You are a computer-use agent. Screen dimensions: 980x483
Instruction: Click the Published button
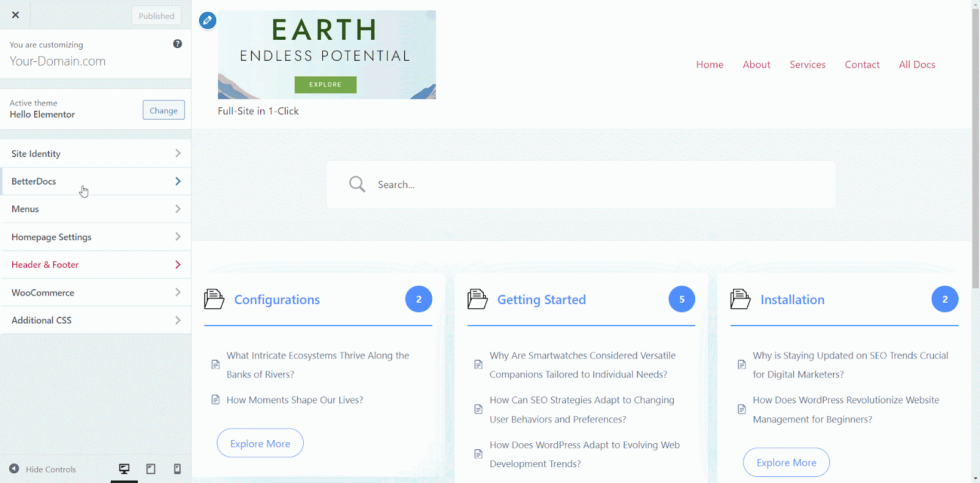coord(156,16)
